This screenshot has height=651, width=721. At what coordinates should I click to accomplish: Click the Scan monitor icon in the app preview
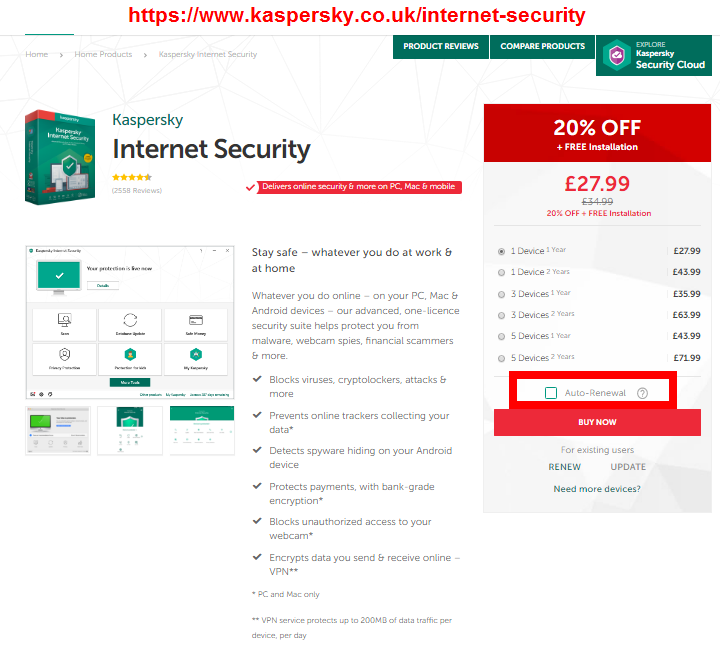[x=65, y=319]
